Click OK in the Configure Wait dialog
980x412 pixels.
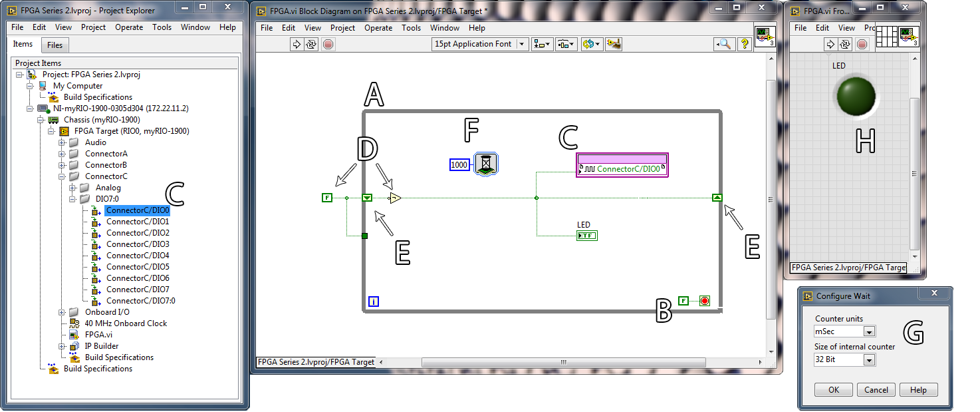[834, 390]
